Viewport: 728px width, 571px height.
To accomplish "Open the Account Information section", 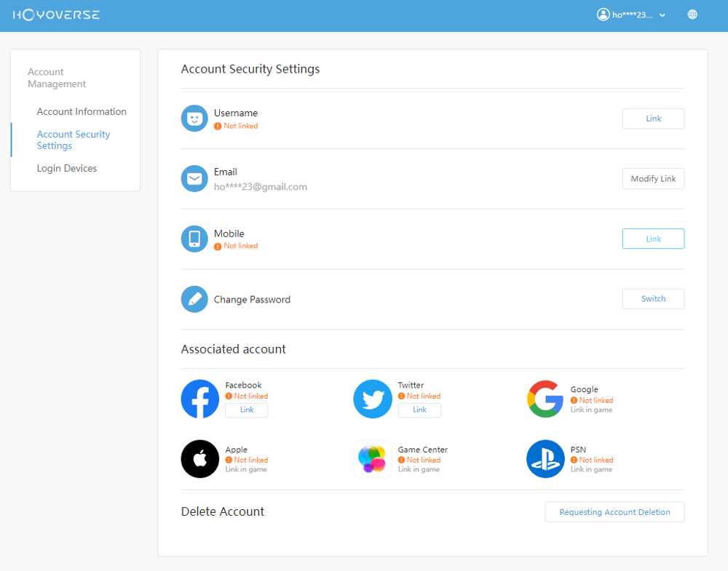I will point(82,111).
